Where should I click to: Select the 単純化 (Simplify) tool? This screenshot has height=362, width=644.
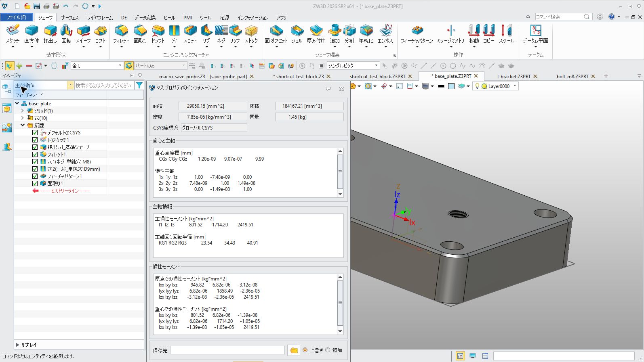[x=366, y=34]
